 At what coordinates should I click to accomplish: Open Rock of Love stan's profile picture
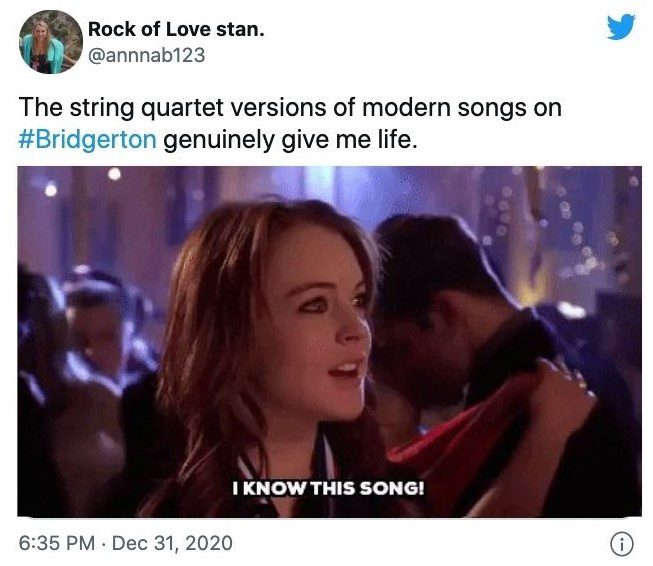[50, 42]
